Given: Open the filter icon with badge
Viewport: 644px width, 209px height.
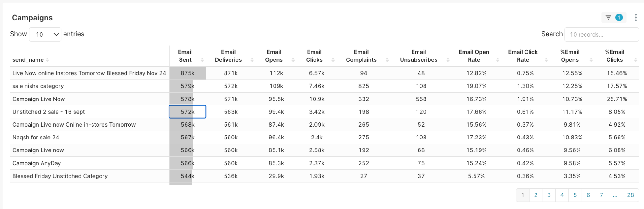Looking at the screenshot, I should [x=613, y=18].
